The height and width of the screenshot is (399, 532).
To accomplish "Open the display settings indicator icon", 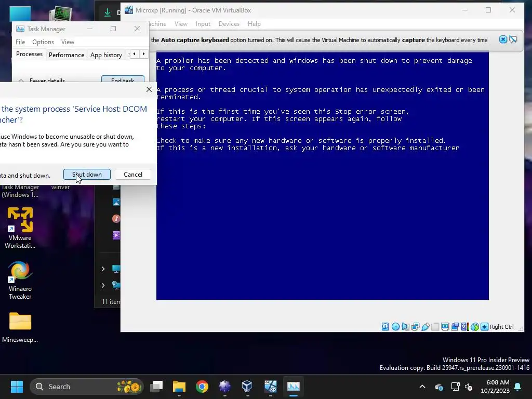I will pos(445,327).
